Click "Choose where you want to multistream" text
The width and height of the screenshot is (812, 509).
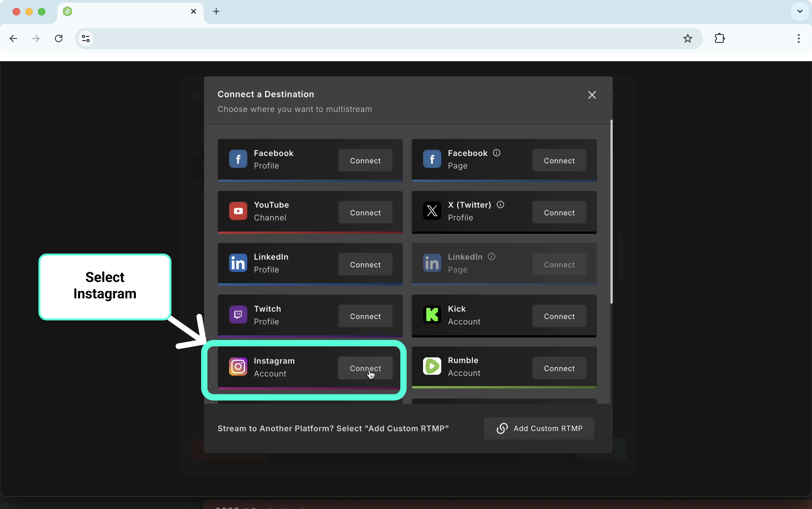pyautogui.click(x=295, y=109)
